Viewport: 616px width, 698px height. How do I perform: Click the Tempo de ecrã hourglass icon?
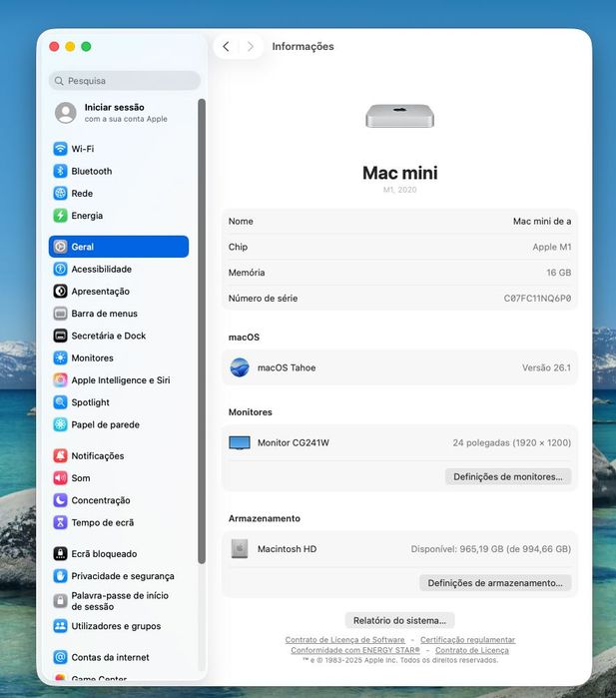[x=60, y=522]
